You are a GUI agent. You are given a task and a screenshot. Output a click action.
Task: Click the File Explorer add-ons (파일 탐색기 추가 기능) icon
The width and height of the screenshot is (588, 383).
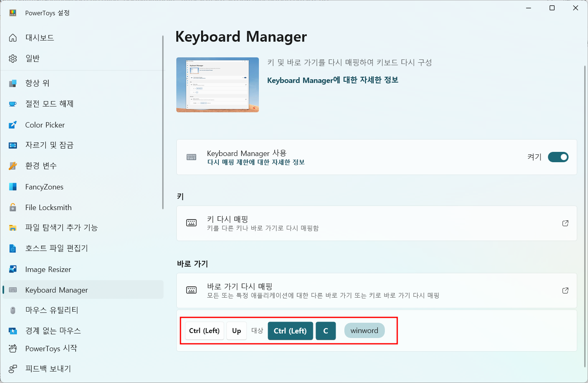pyautogui.click(x=13, y=228)
